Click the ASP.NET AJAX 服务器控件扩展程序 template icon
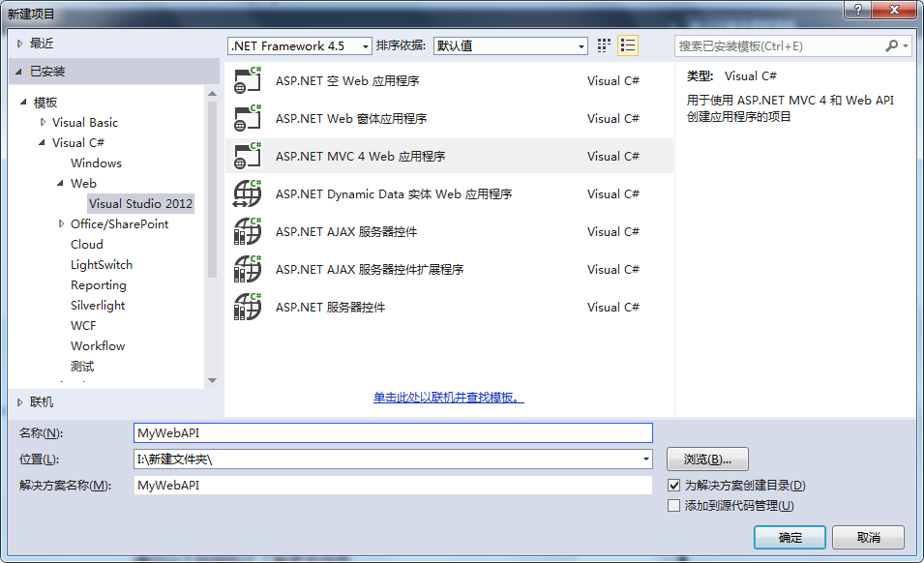924x563 pixels. pos(248,270)
